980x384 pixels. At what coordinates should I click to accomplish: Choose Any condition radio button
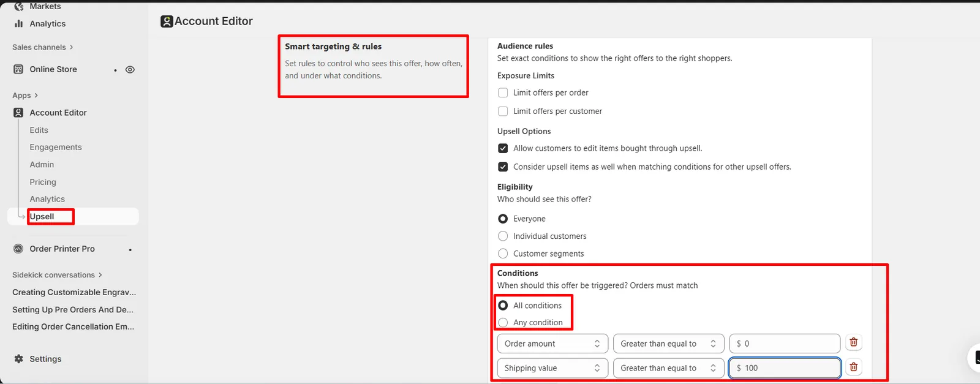(503, 322)
